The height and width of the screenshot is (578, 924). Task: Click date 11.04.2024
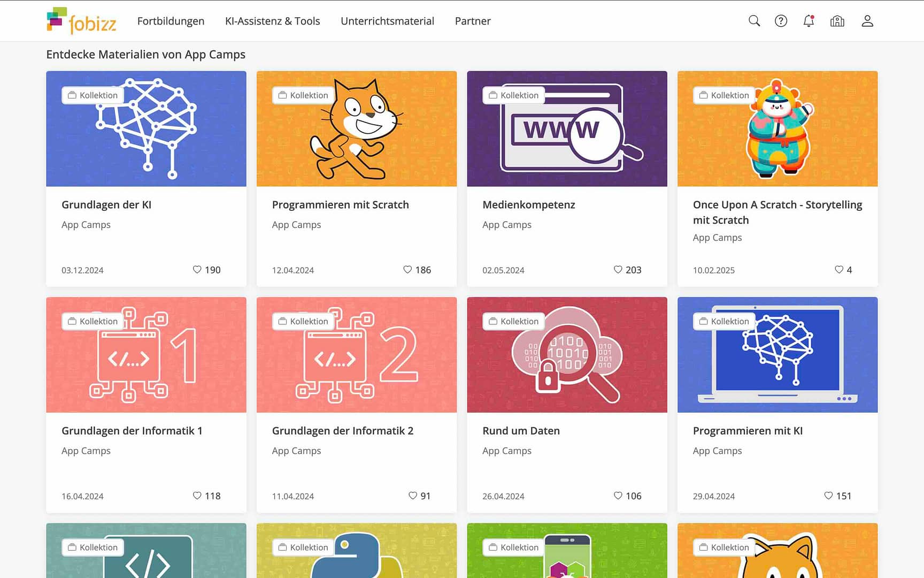[x=293, y=496]
